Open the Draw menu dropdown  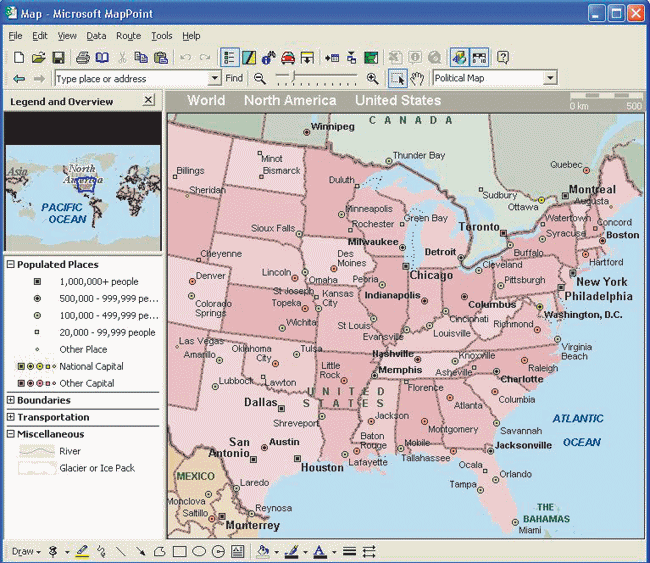coord(26,551)
